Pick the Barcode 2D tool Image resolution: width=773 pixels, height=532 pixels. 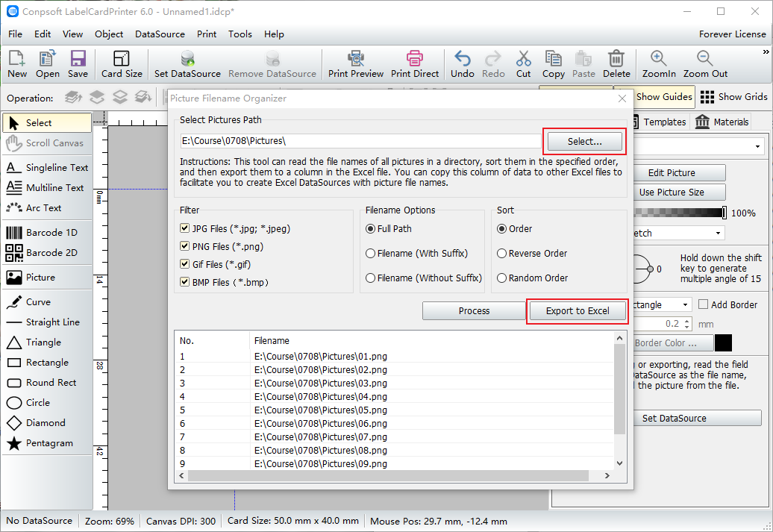tap(47, 253)
